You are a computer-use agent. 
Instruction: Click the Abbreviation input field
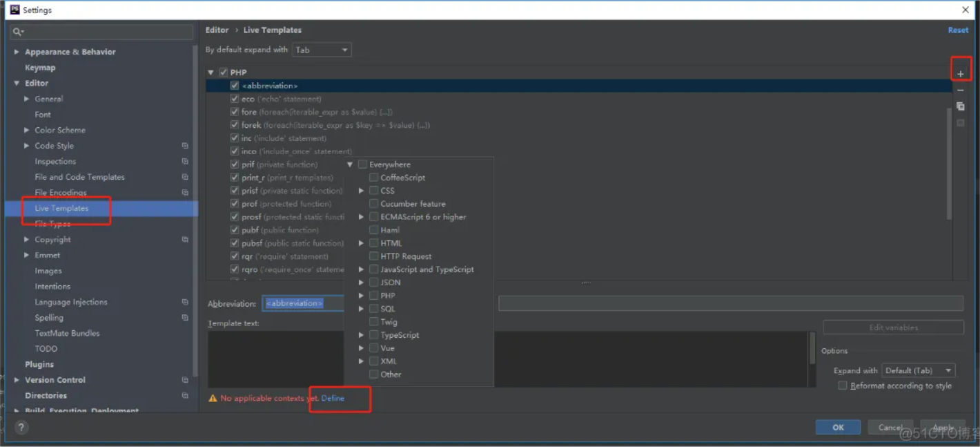pyautogui.click(x=304, y=303)
